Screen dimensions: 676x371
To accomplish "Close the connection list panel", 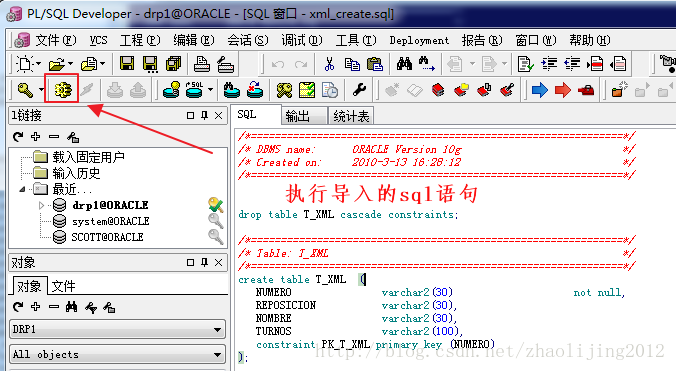I will coord(219,115).
